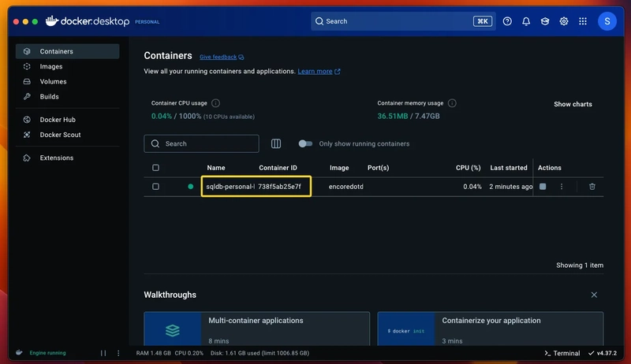This screenshot has height=364, width=631.
Task: Click the Engine running whale icon
Action: pyautogui.click(x=19, y=353)
